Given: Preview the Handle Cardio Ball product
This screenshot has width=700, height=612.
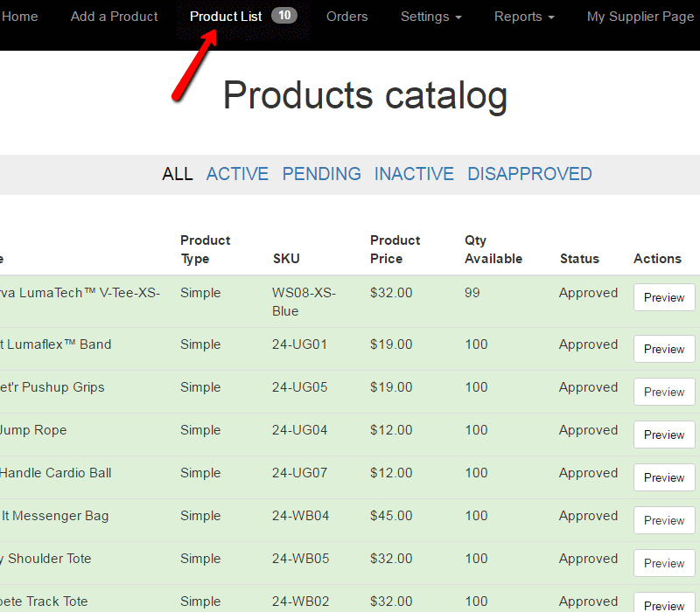Looking at the screenshot, I should tap(664, 477).
